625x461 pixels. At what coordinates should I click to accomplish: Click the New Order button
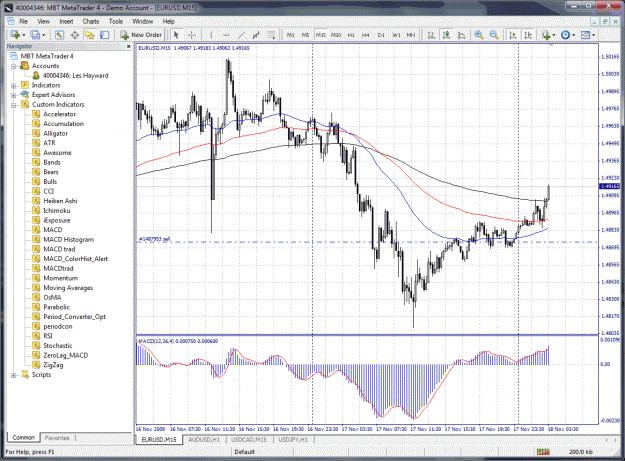141,35
